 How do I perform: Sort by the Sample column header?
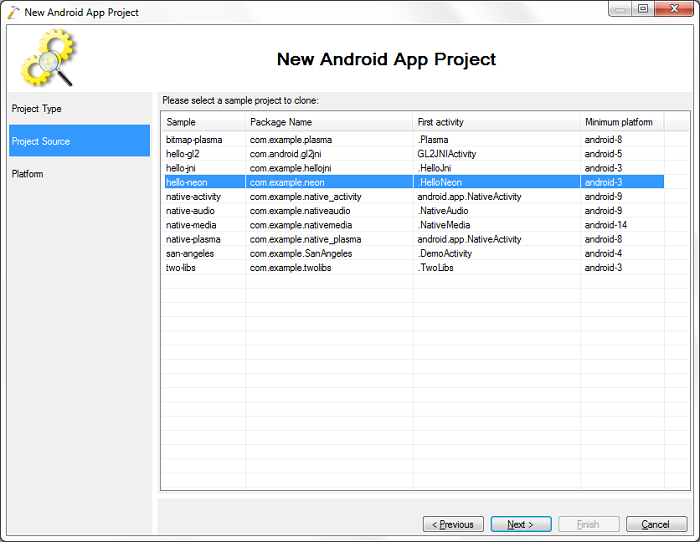203,122
